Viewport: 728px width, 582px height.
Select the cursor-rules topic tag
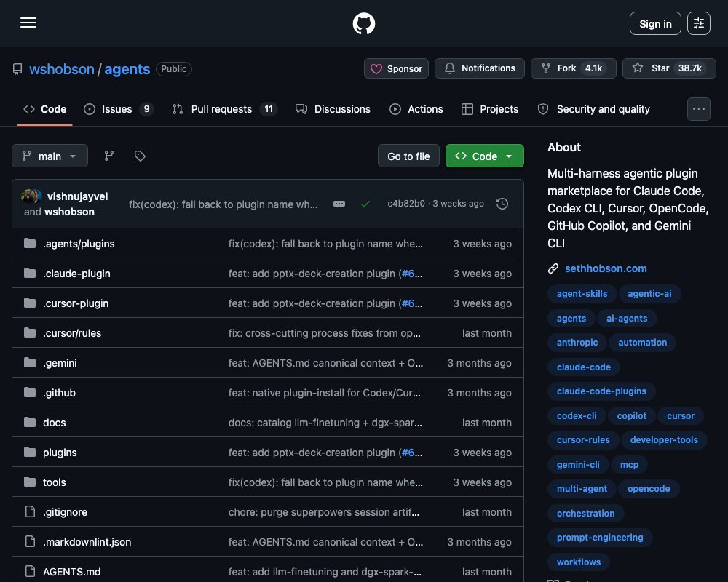pyautogui.click(x=583, y=440)
